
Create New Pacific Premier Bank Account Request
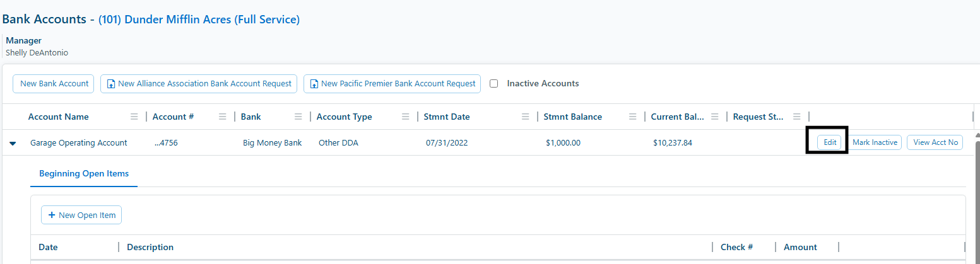pyautogui.click(x=392, y=83)
